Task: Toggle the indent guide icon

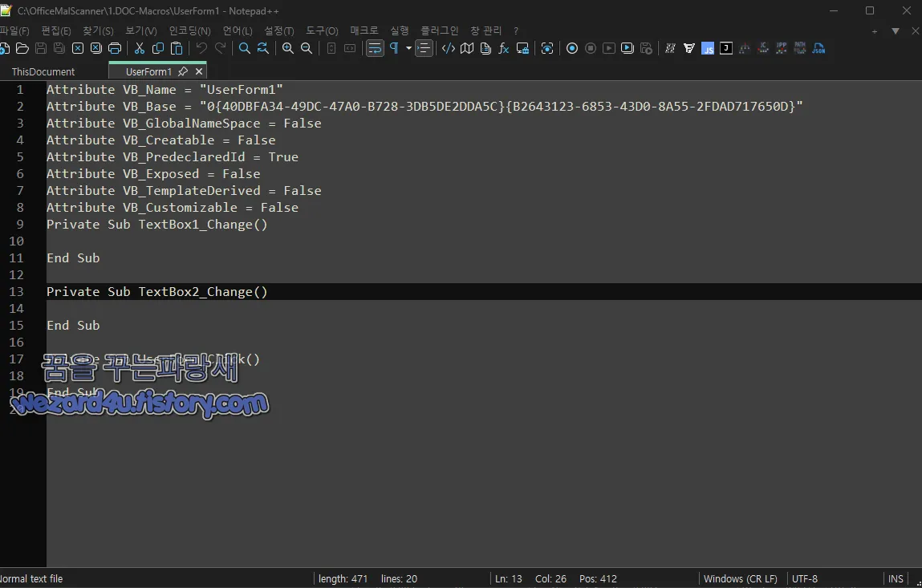Action: [x=424, y=48]
